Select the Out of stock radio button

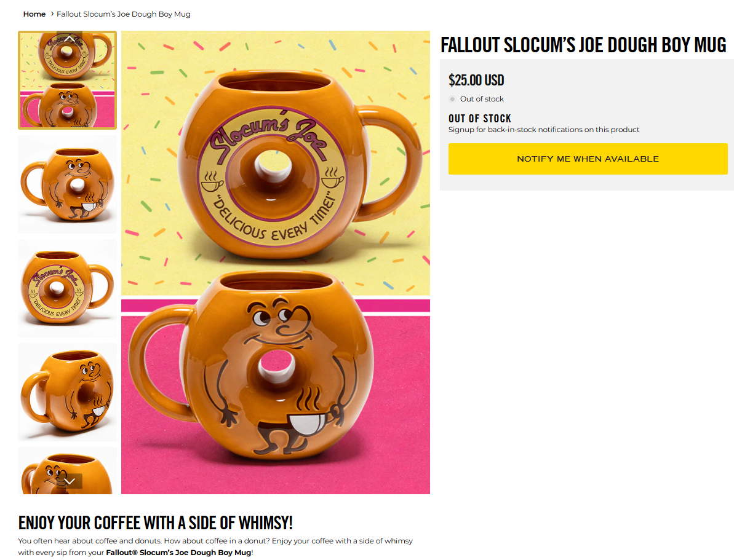452,99
